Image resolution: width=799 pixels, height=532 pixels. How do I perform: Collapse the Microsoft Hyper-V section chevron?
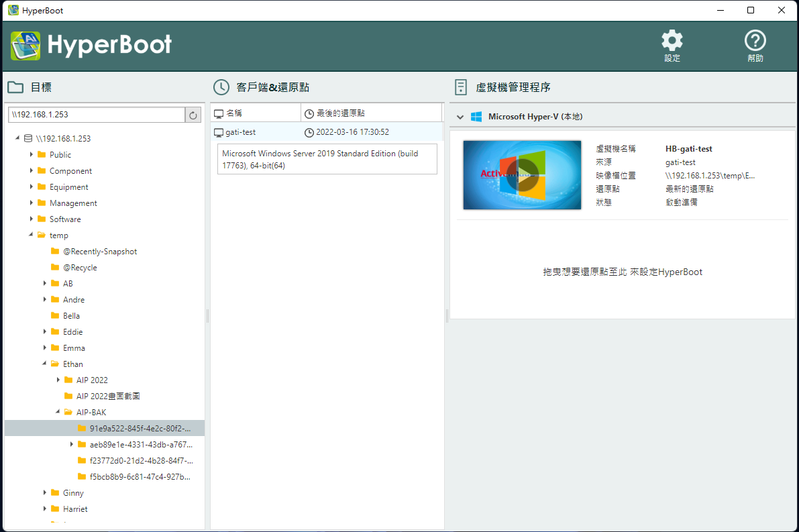(460, 117)
